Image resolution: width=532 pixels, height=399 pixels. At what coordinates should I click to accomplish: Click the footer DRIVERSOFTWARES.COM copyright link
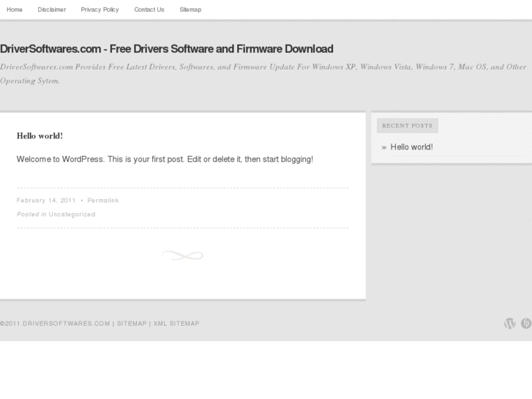[x=66, y=324]
